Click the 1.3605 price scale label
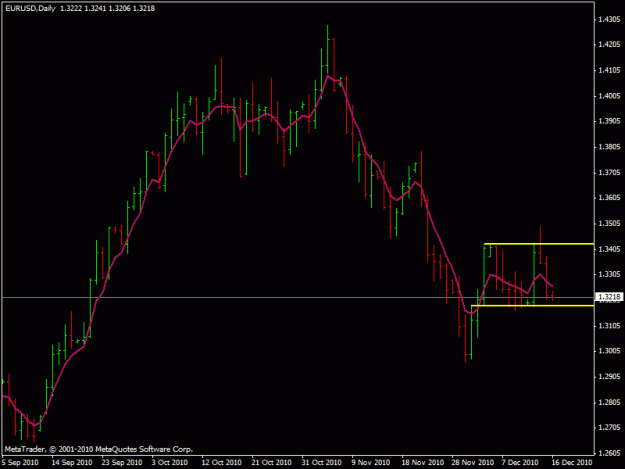Image resolution: width=625 pixels, height=469 pixels. pos(609,198)
